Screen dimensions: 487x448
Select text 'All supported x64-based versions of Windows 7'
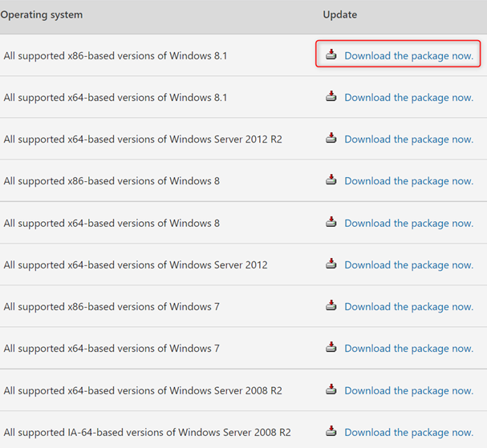click(112, 349)
